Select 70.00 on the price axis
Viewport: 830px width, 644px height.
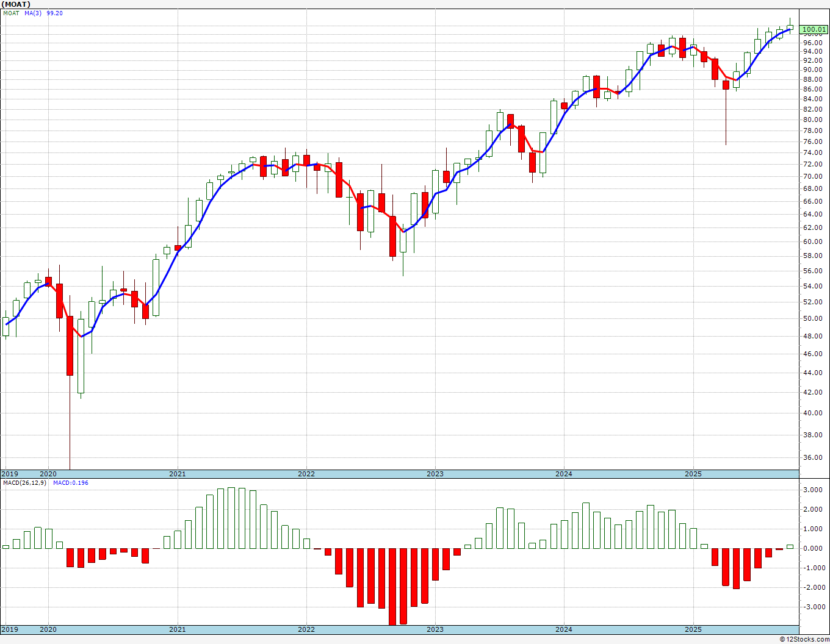(x=812, y=177)
